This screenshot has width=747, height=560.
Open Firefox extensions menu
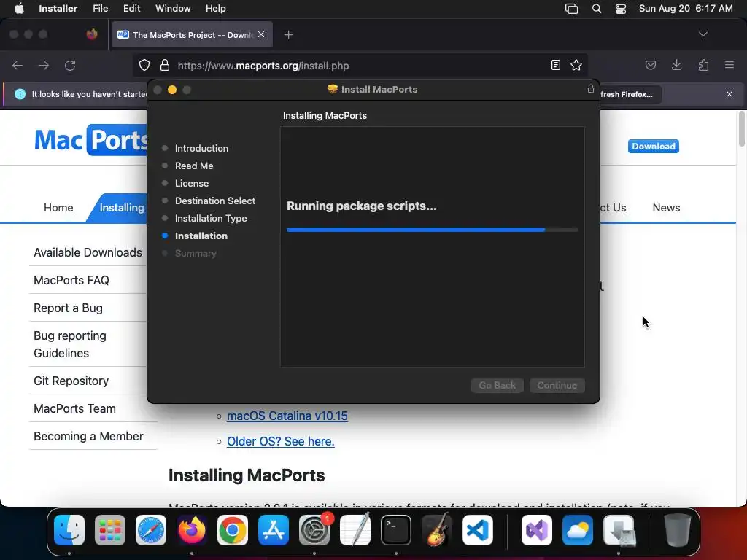tap(704, 65)
